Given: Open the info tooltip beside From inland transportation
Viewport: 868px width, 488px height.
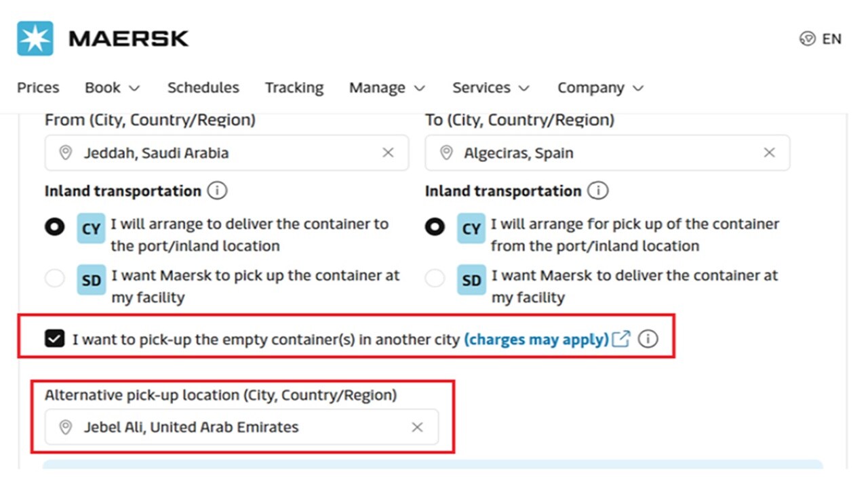Looking at the screenshot, I should pyautogui.click(x=217, y=190).
